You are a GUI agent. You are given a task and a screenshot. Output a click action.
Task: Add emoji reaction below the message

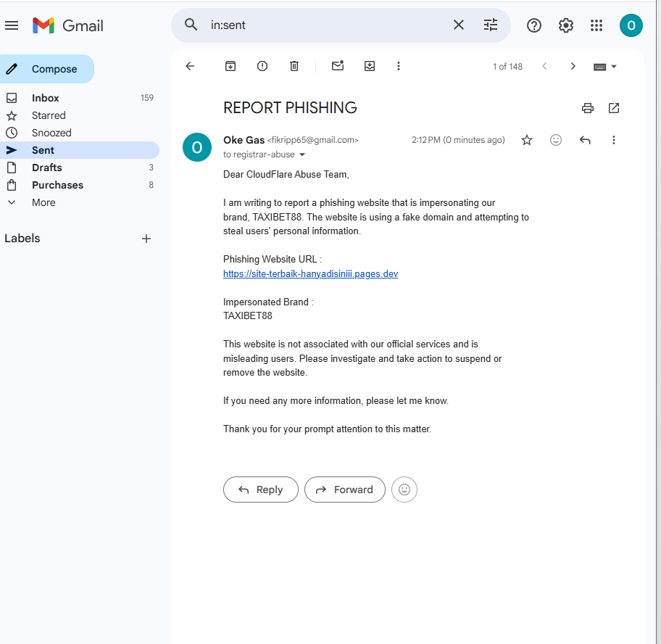click(404, 490)
